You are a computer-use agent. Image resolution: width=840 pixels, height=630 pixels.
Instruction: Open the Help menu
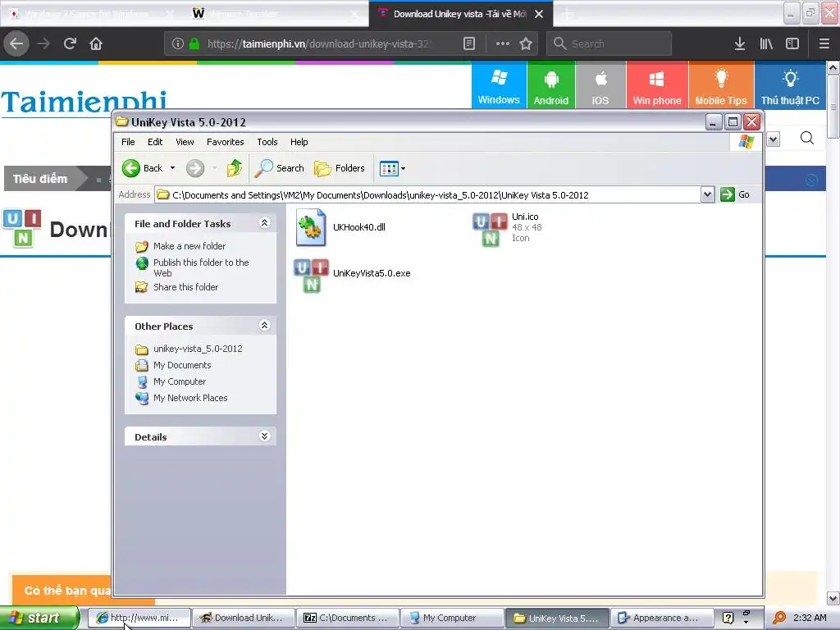point(299,142)
